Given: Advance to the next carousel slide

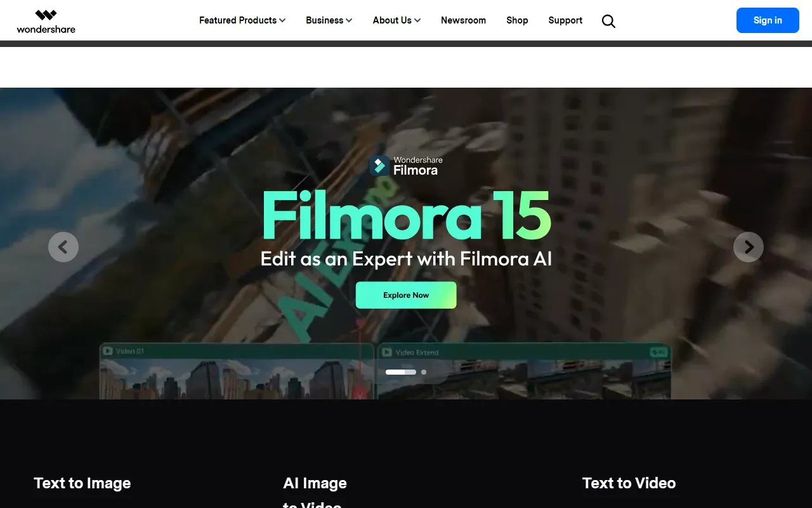Looking at the screenshot, I should pyautogui.click(x=748, y=247).
